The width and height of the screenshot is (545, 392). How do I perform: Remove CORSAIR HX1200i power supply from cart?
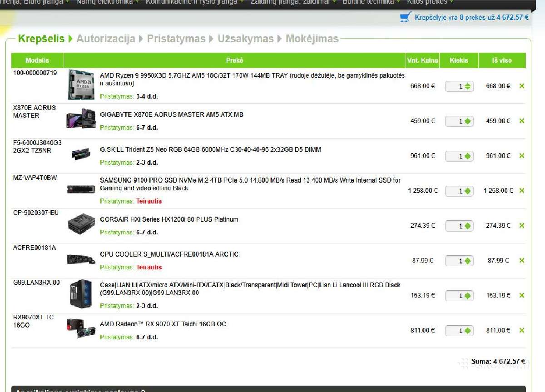pos(521,226)
